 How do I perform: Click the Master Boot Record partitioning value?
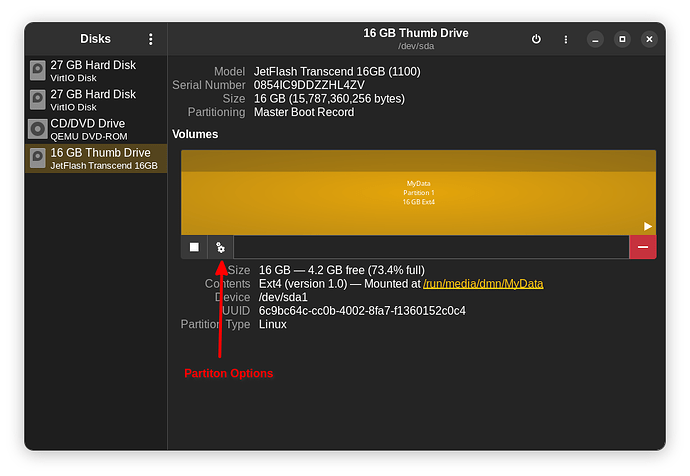point(304,112)
